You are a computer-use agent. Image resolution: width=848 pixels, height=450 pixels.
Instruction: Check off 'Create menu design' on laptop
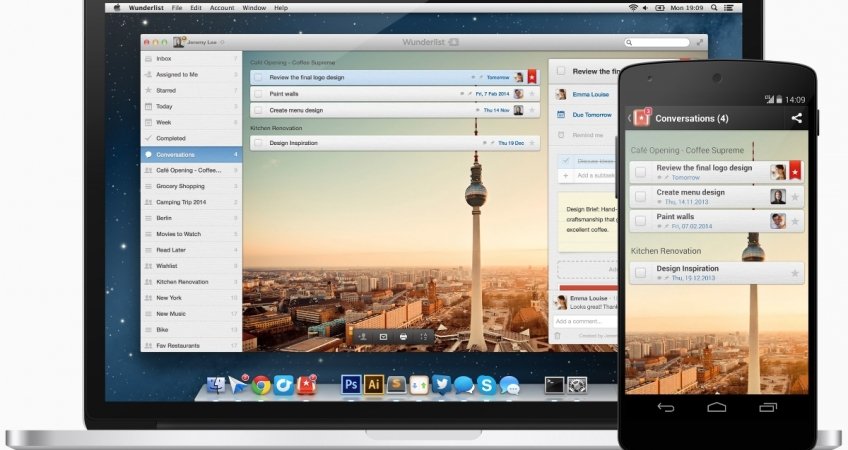click(258, 110)
